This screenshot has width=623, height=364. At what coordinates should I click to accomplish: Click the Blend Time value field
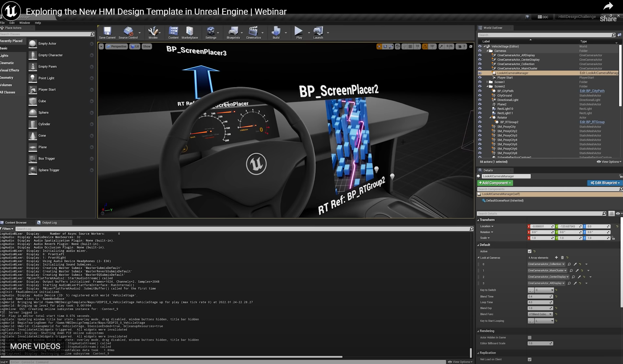[540, 297]
